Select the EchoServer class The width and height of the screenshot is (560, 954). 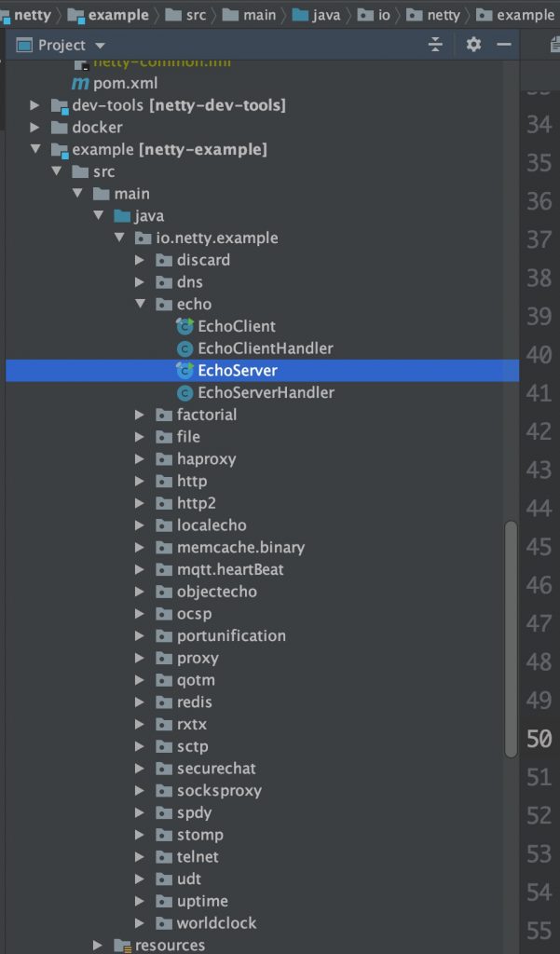click(x=237, y=370)
